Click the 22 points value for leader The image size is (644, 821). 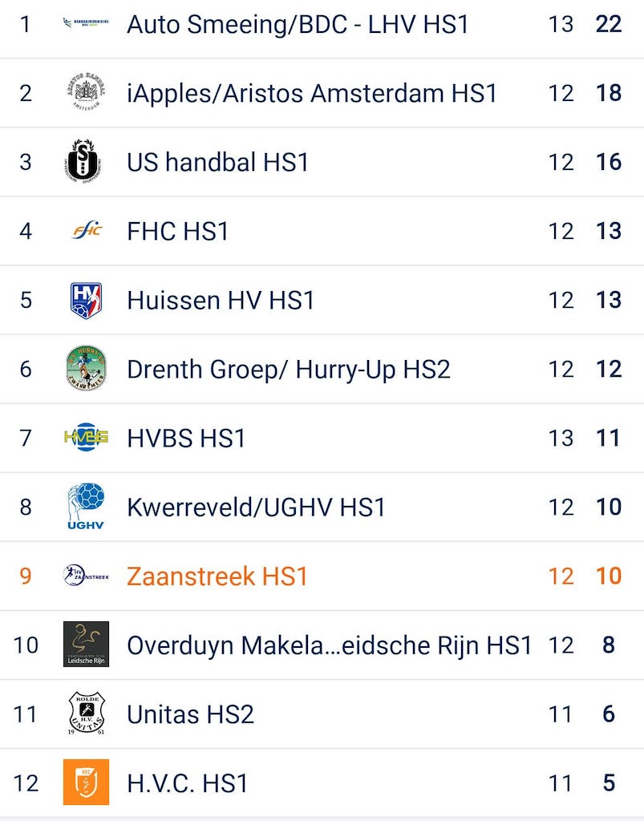[609, 24]
